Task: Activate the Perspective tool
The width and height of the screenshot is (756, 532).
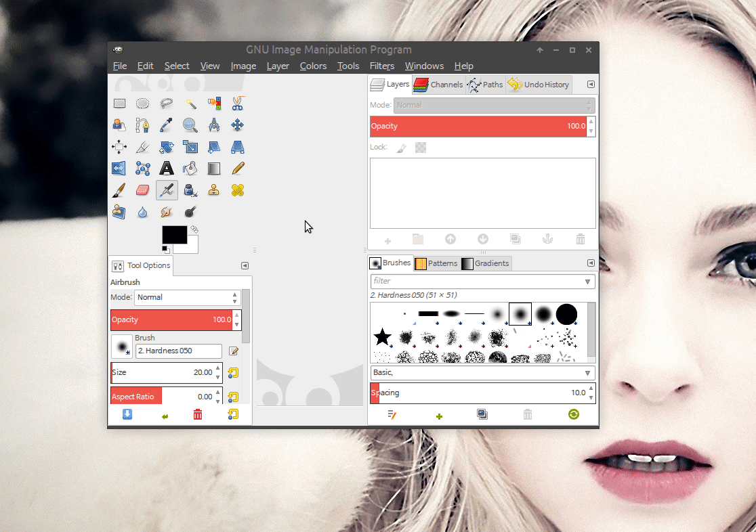Action: (238, 146)
